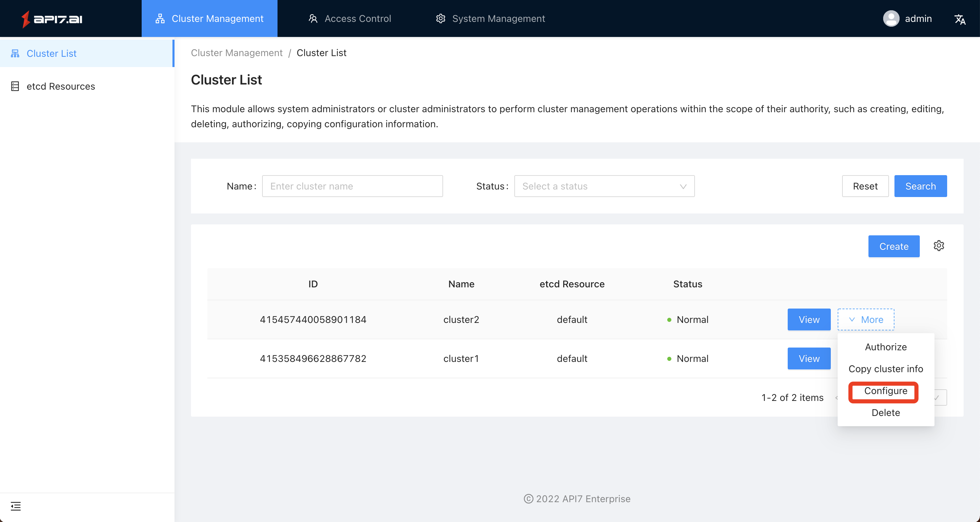
Task: Click the etcd Resources sidebar icon
Action: pyautogui.click(x=15, y=86)
